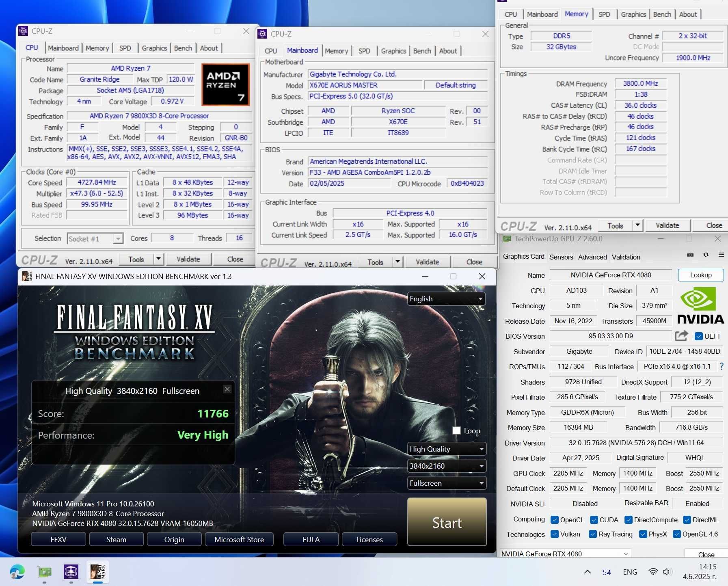This screenshot has height=586, width=728.
Task: Toggle the CUDA checkbox
Action: (594, 520)
